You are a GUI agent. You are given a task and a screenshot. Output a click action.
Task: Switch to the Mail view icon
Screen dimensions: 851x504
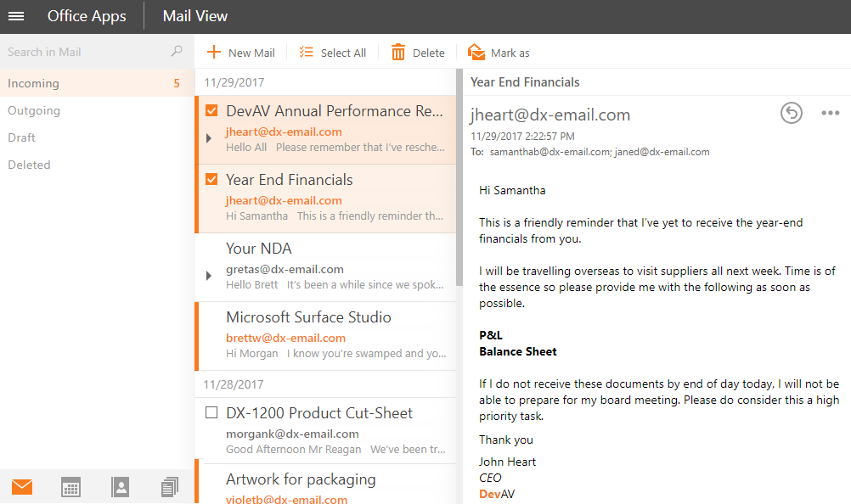22,487
